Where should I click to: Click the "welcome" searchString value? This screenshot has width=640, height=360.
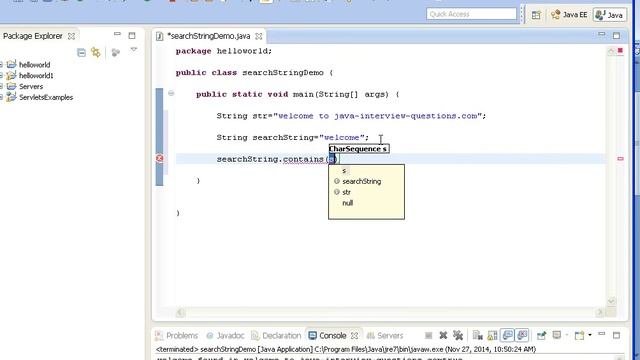click(x=342, y=138)
